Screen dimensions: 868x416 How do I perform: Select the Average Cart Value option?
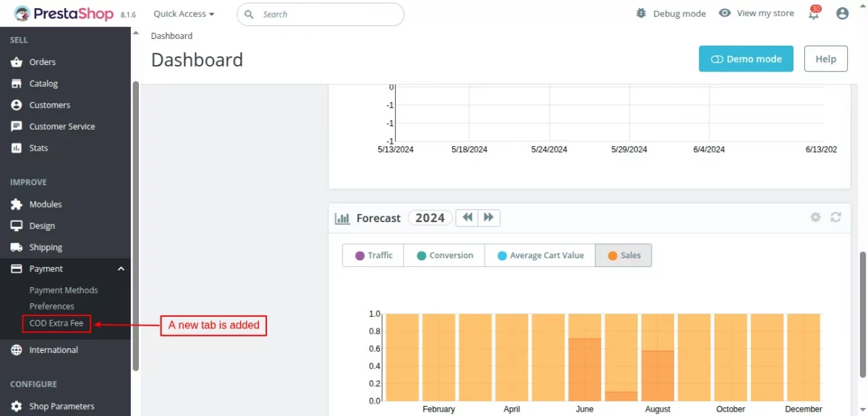pyautogui.click(x=540, y=255)
